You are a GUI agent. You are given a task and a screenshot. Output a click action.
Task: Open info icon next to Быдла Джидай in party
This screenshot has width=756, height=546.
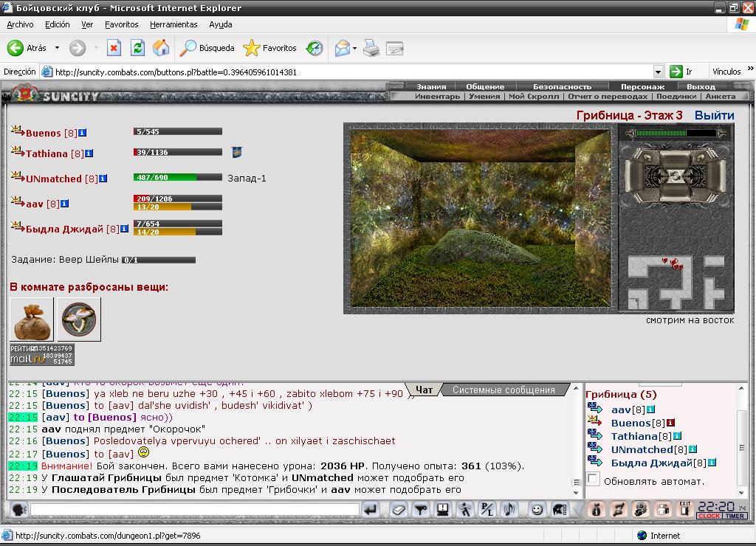coord(124,229)
